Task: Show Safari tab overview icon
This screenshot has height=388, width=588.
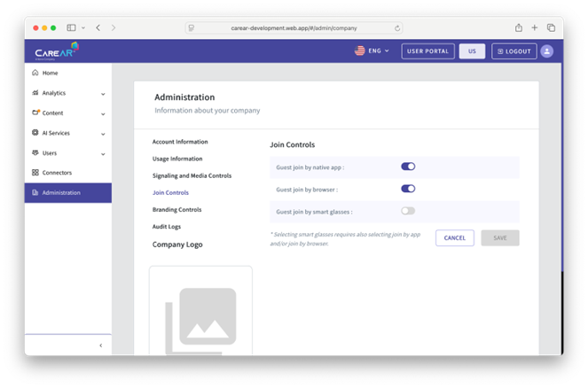Action: (551, 27)
